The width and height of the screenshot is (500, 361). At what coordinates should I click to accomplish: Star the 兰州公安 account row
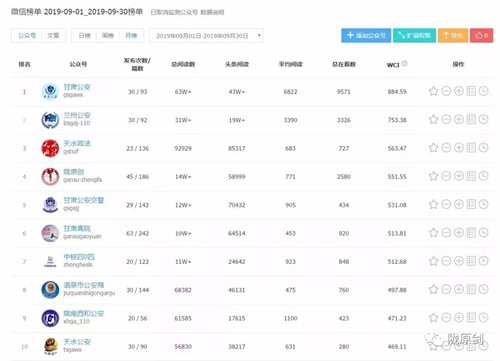[x=433, y=119]
